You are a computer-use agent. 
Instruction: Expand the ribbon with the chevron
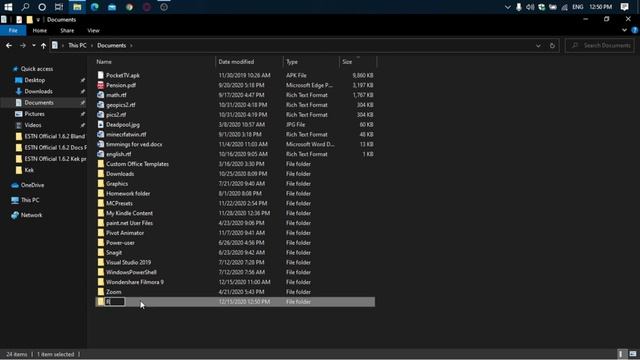coord(624,30)
